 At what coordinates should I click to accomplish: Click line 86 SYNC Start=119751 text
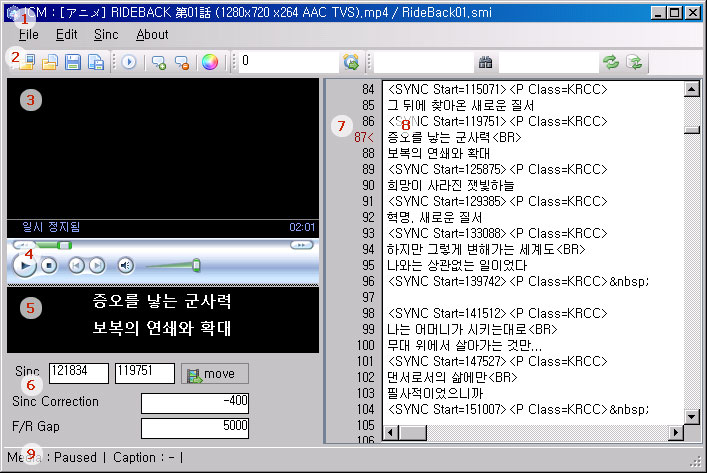pos(497,121)
